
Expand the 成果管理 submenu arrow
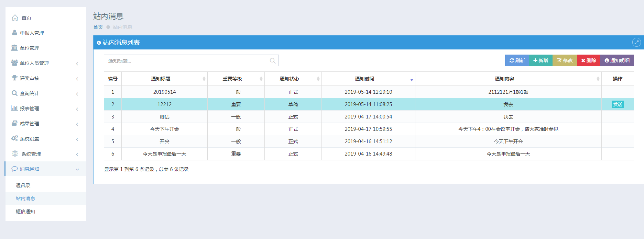(x=77, y=124)
